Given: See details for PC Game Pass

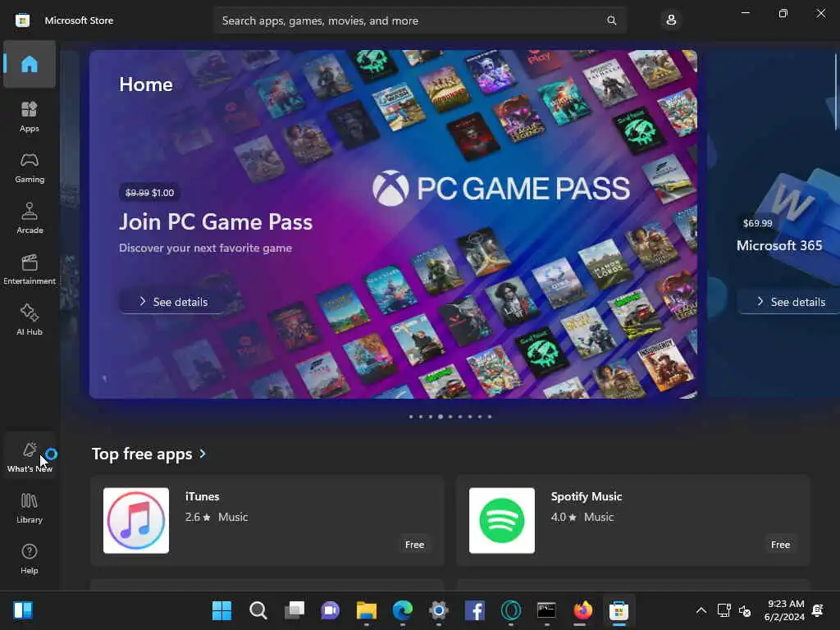Looking at the screenshot, I should [x=172, y=302].
